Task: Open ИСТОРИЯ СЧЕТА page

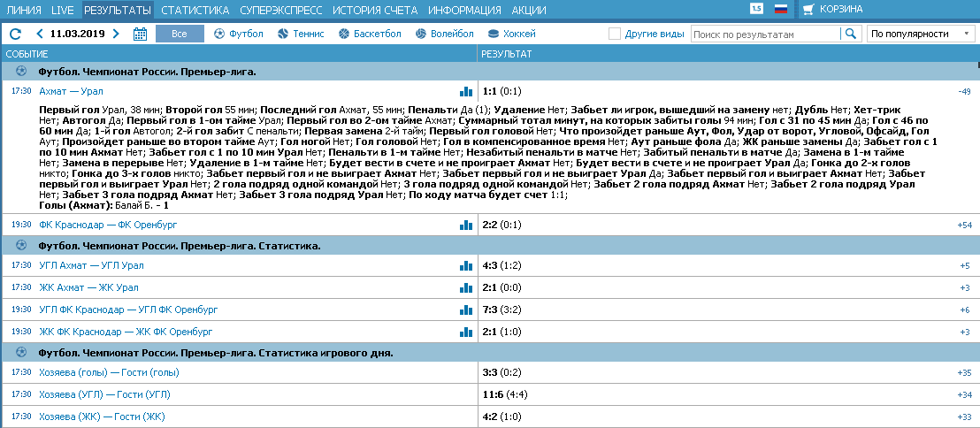Action: click(x=375, y=10)
